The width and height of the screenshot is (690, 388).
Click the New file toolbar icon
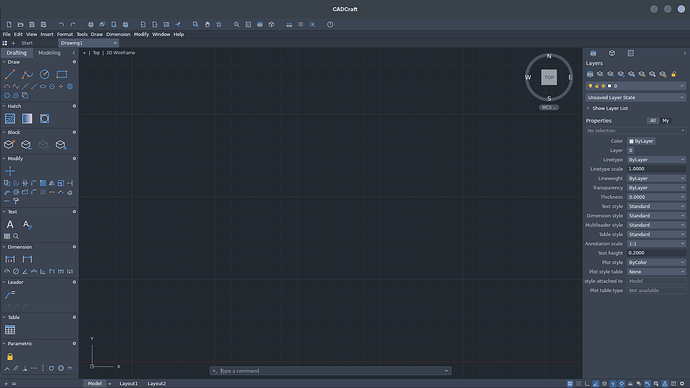coord(9,25)
